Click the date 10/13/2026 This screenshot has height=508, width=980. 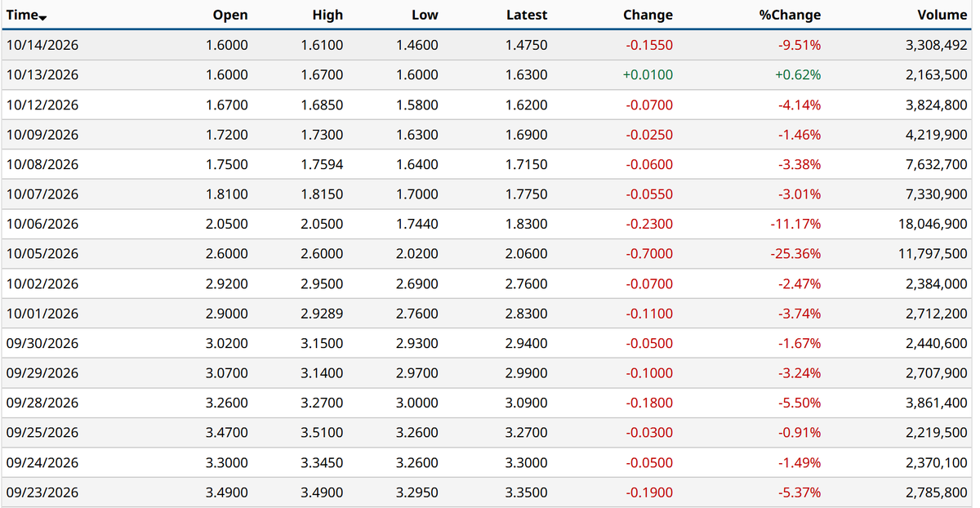[42, 75]
